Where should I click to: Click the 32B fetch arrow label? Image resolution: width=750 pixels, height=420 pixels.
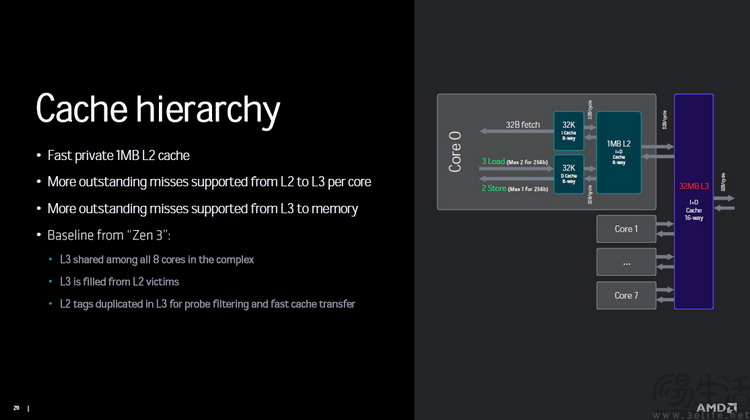pyautogui.click(x=522, y=125)
